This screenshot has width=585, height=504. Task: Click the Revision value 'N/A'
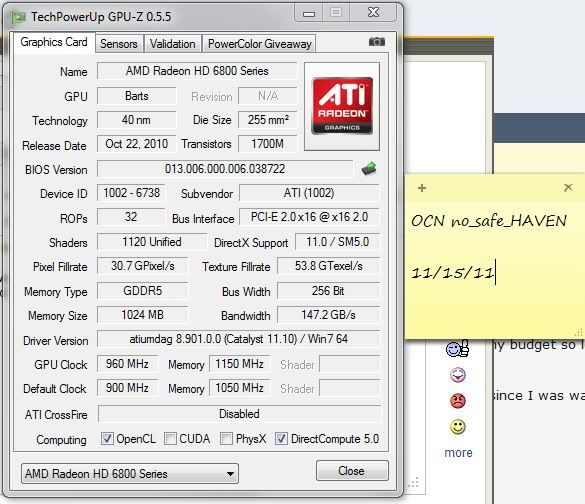click(268, 96)
